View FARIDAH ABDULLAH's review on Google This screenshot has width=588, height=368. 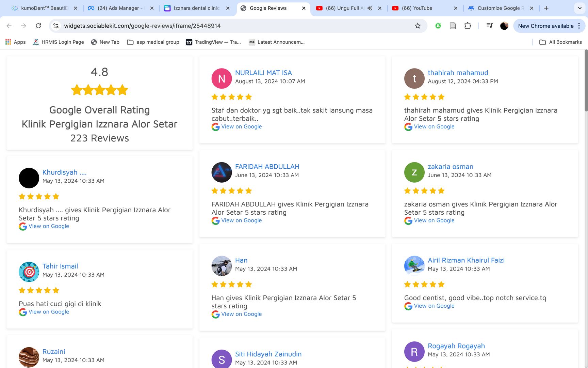[x=241, y=220]
